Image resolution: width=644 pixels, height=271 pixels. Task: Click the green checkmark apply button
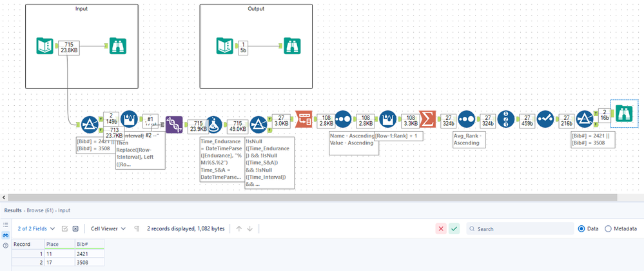454,228
